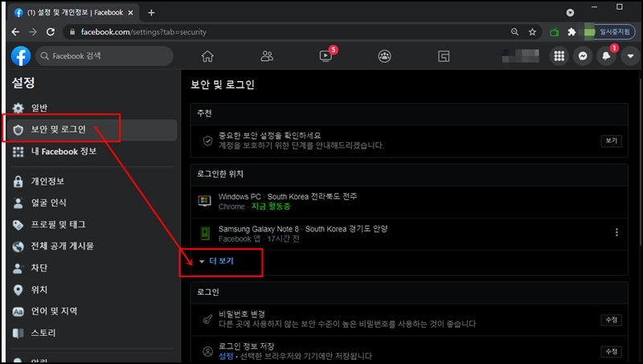Click the zoom magnifier icon in address bar
This screenshot has height=364, width=643.
coord(514,32)
